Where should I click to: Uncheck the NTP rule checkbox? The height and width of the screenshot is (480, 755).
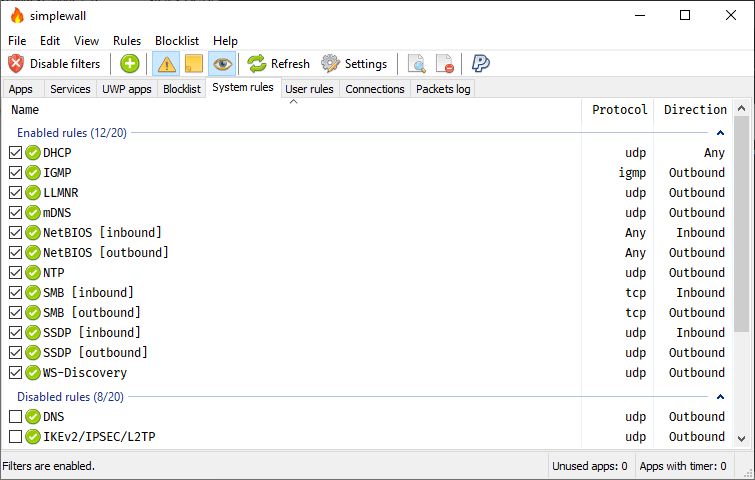(15, 273)
